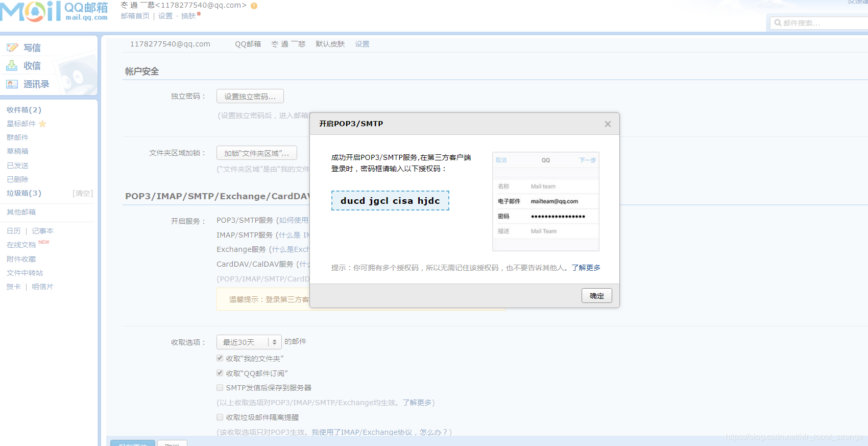The height and width of the screenshot is (446, 868).
Task: Click the orange info icon after email address
Action: (254, 6)
